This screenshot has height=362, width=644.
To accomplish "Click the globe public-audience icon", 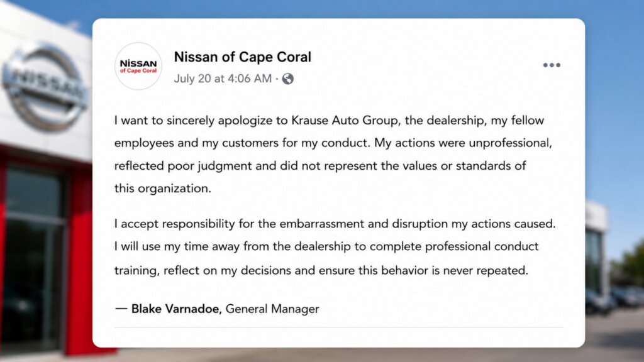I will click(288, 79).
